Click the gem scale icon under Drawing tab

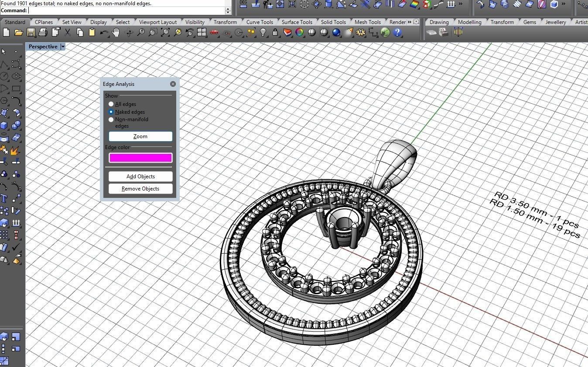431,32
